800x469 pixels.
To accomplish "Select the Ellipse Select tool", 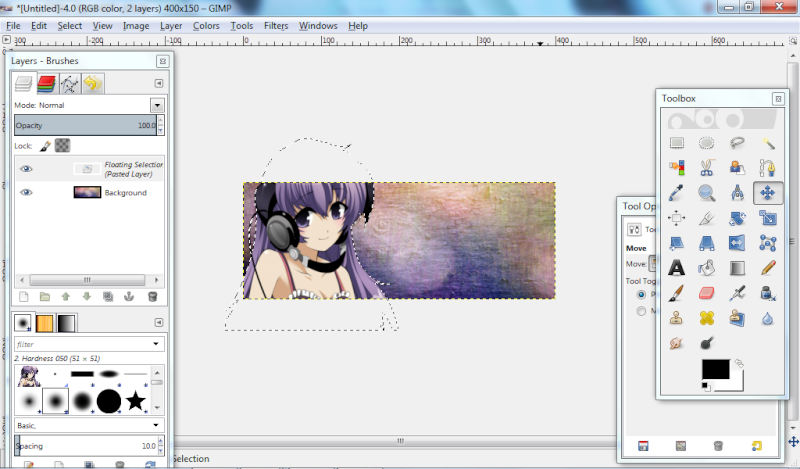I will 707,143.
